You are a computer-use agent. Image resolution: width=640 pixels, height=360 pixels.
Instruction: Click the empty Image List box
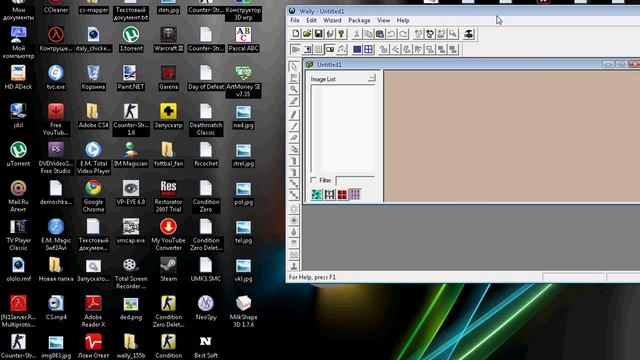click(x=343, y=129)
